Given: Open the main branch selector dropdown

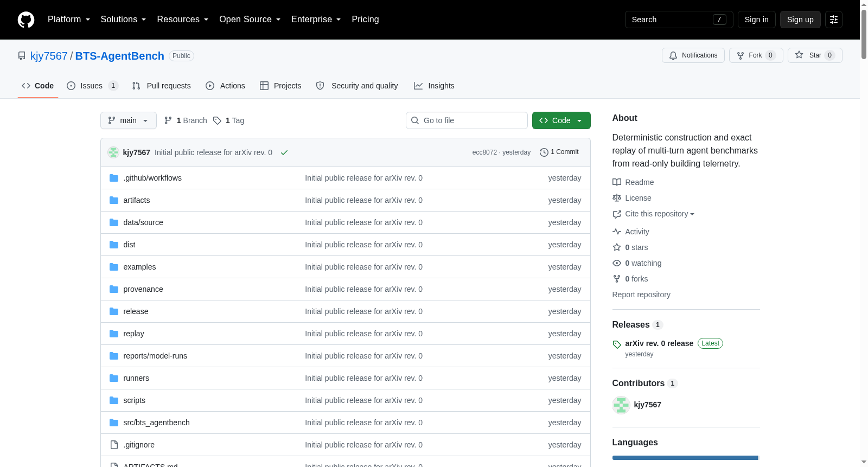Looking at the screenshot, I should pos(129,120).
